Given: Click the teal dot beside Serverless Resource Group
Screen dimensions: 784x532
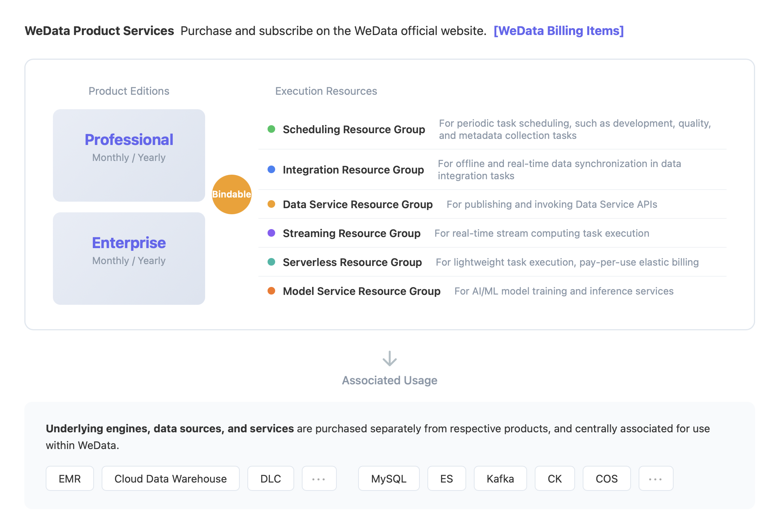Looking at the screenshot, I should [x=271, y=262].
